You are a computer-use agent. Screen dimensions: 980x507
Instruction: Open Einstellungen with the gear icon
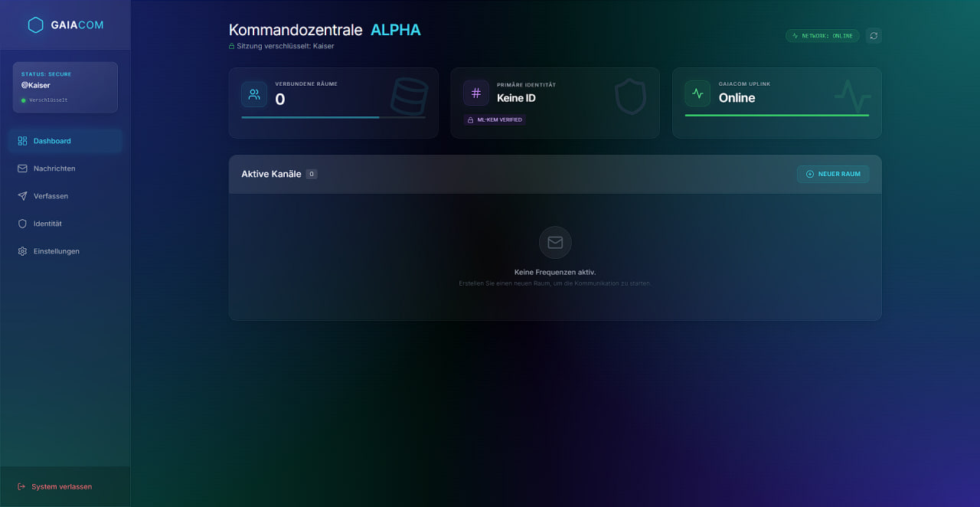tap(24, 250)
